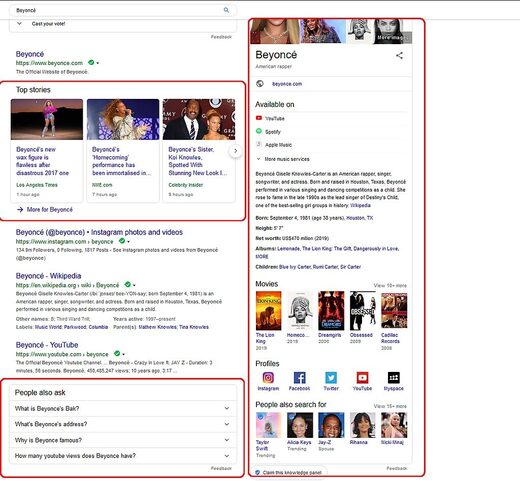Open Instagram profile icon
520x481 pixels.
point(268,377)
